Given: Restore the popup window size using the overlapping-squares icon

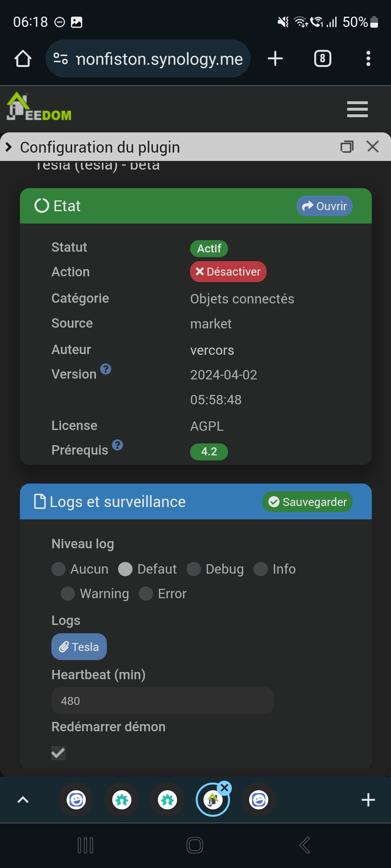Looking at the screenshot, I should click(347, 147).
